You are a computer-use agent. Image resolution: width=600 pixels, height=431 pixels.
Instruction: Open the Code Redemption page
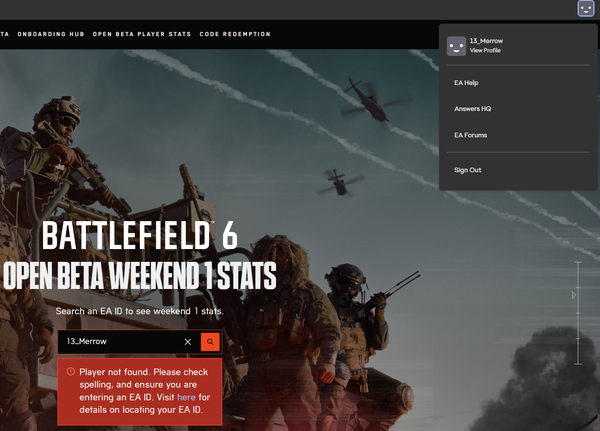[x=235, y=34]
